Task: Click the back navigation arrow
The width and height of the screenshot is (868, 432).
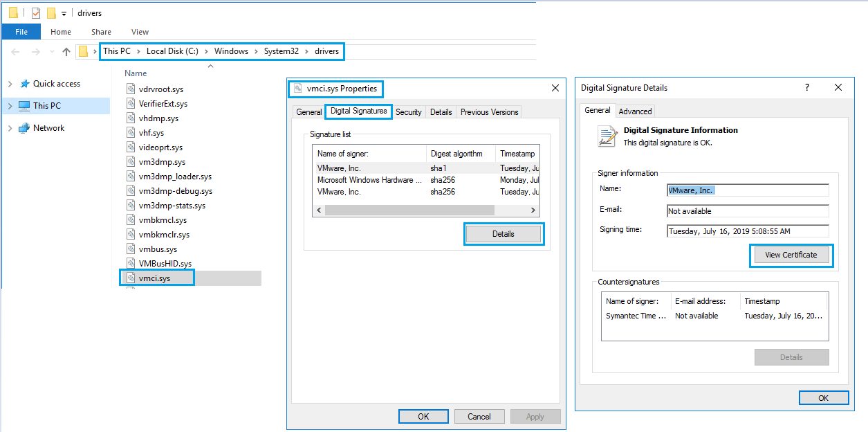Action: (15, 51)
